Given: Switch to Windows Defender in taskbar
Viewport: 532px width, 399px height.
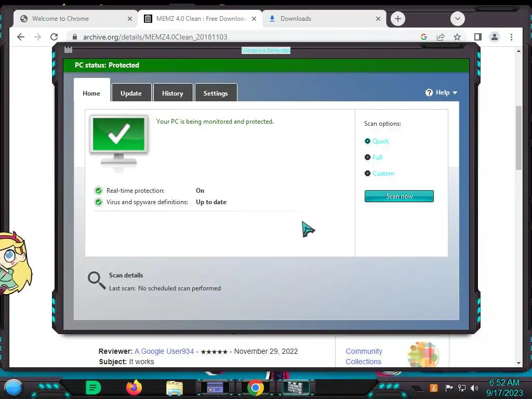Looking at the screenshot, I should (x=296, y=388).
